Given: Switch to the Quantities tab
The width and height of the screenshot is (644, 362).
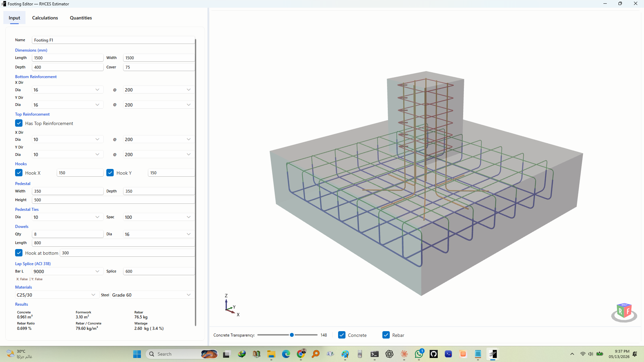Looking at the screenshot, I should point(81,18).
